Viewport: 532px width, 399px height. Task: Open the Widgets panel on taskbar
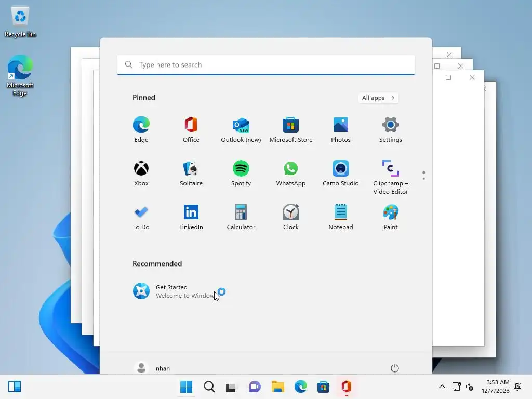tap(15, 387)
